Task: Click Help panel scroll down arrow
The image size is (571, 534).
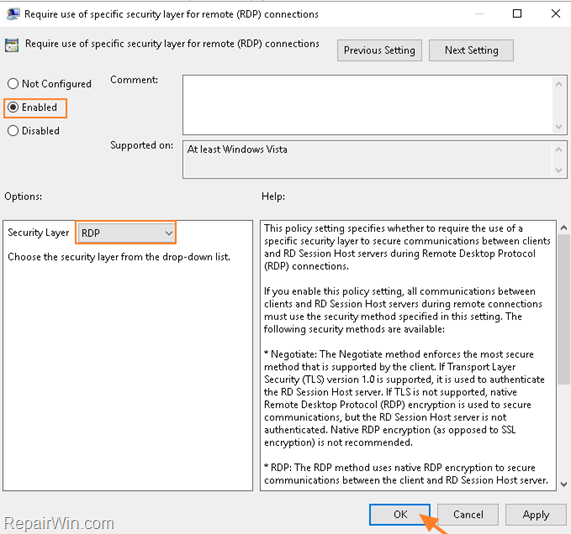Action: click(564, 484)
